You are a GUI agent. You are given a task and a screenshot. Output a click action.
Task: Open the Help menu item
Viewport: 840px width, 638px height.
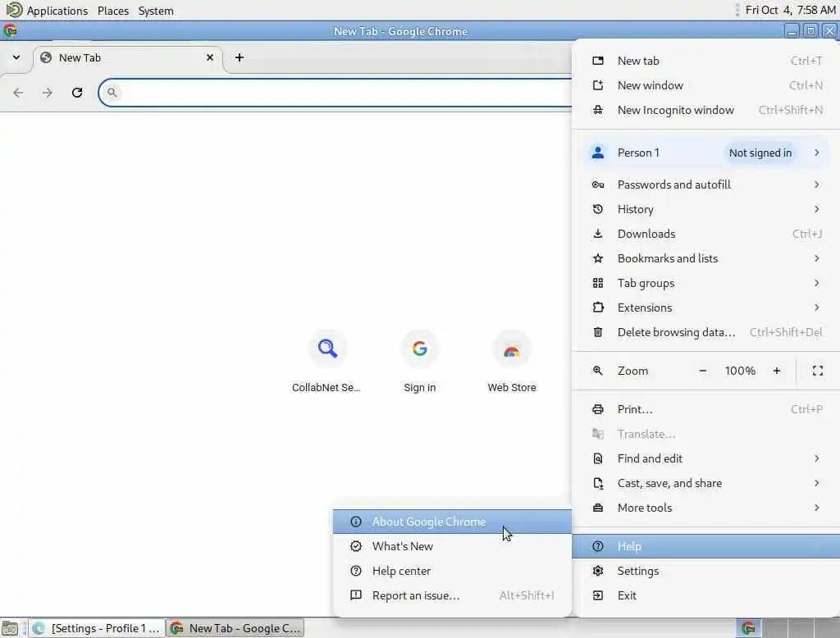[x=705, y=546]
